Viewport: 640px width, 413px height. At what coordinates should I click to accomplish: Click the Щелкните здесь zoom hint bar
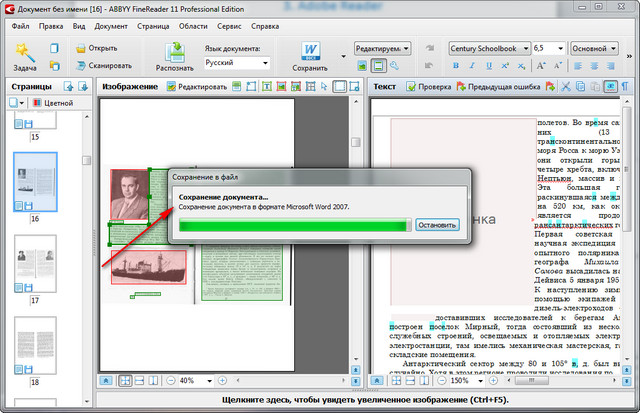[x=365, y=400]
